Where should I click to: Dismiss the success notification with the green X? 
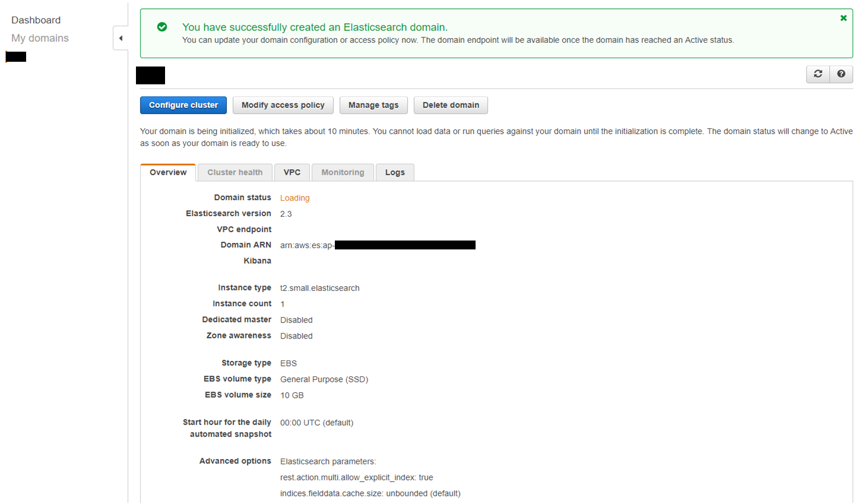point(843,18)
